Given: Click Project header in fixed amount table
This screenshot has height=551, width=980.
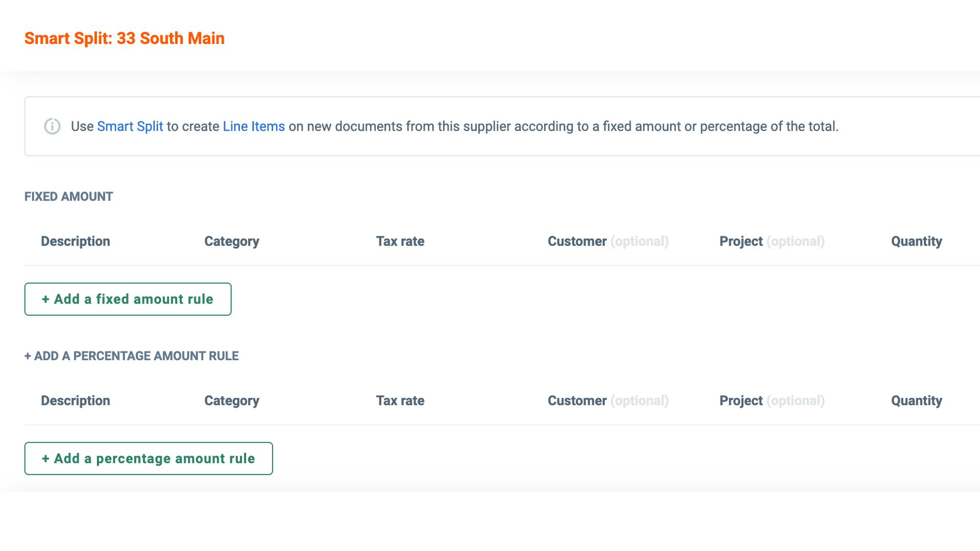Looking at the screenshot, I should (x=772, y=241).
